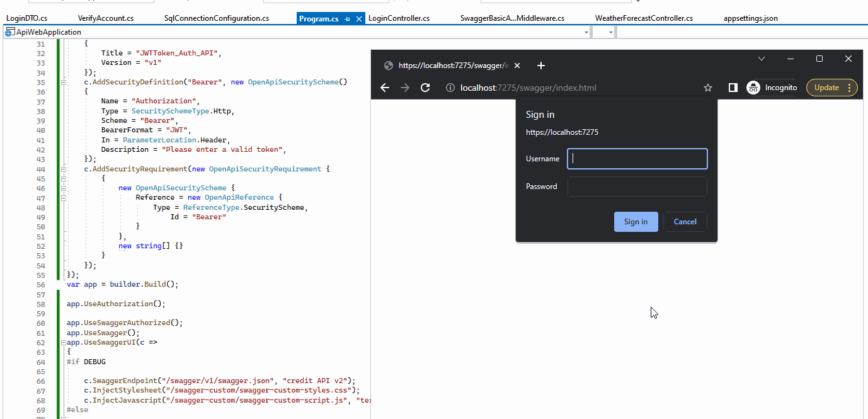Open the appsettings.json tab
The width and height of the screenshot is (868, 419).
(751, 18)
